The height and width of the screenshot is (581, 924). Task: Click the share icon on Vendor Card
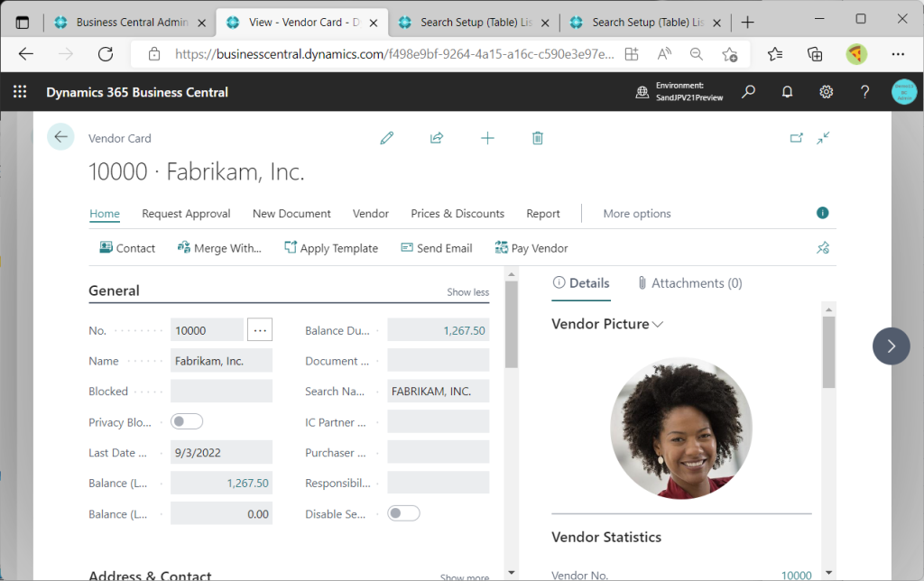coord(437,138)
